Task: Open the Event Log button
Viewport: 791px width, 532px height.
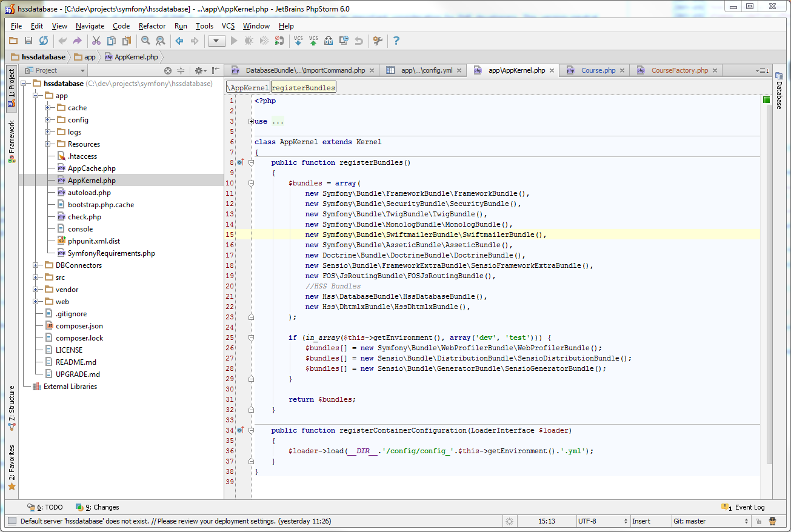Action: click(743, 507)
